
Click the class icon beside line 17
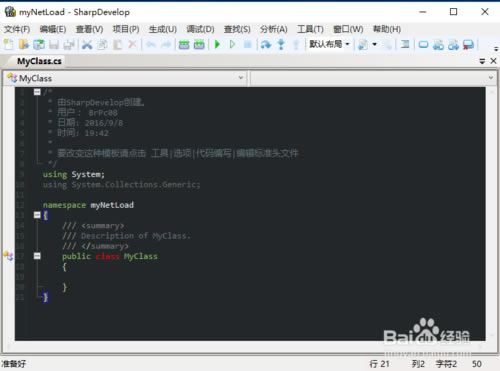tap(8, 256)
